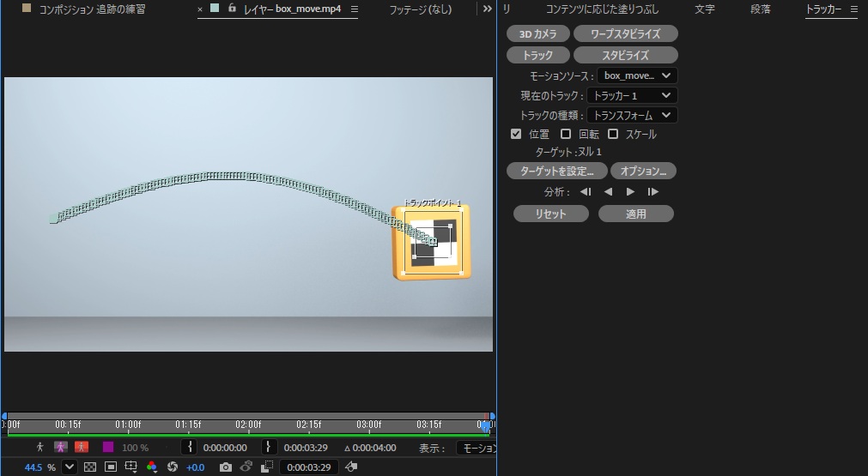Open the layer panel hamburger menu
The width and height of the screenshot is (868, 476).
tap(355, 9)
